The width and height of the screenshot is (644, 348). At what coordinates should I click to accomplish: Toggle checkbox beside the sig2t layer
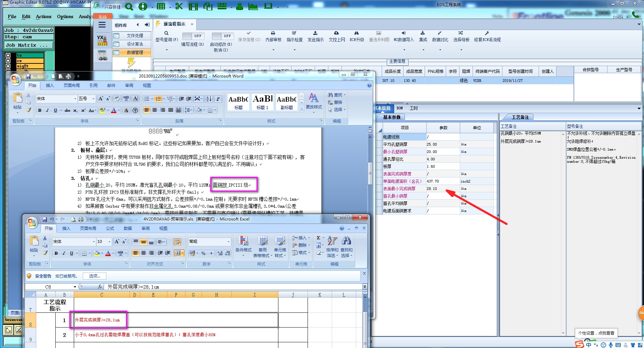pyautogui.click(x=8, y=66)
